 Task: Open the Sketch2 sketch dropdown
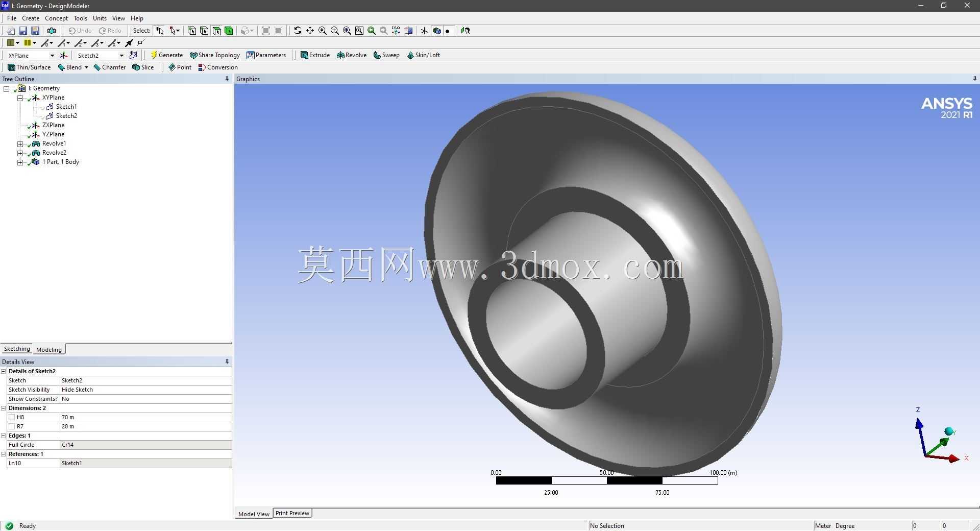tap(121, 55)
